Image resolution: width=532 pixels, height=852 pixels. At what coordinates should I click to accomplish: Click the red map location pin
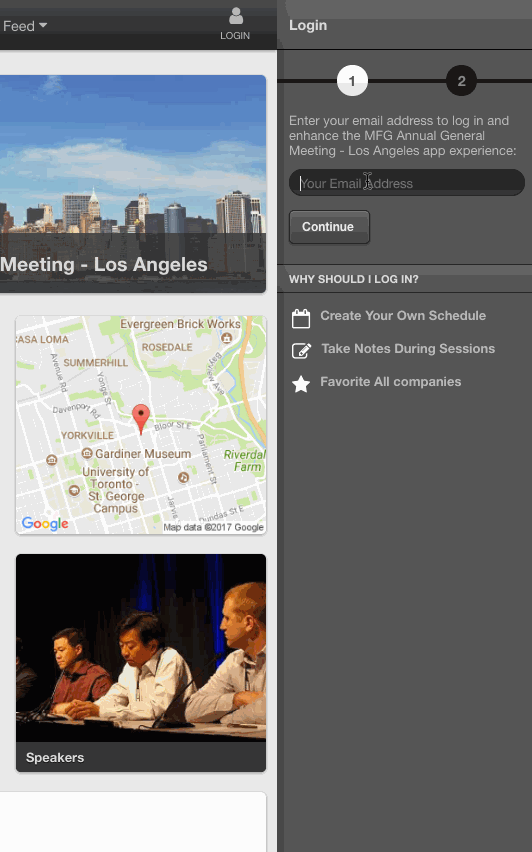coord(141,419)
